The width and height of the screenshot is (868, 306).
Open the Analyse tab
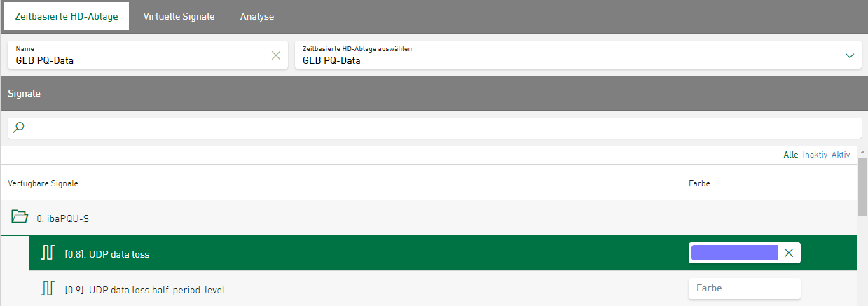pos(257,16)
